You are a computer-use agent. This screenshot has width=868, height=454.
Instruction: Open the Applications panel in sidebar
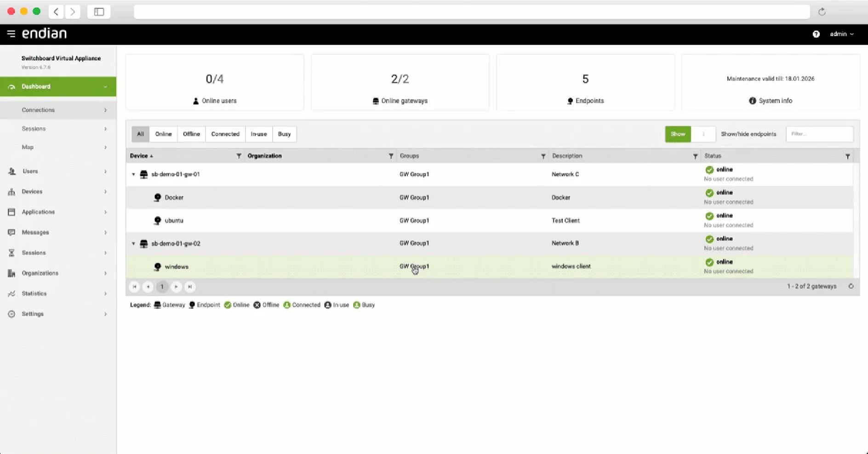(38, 212)
